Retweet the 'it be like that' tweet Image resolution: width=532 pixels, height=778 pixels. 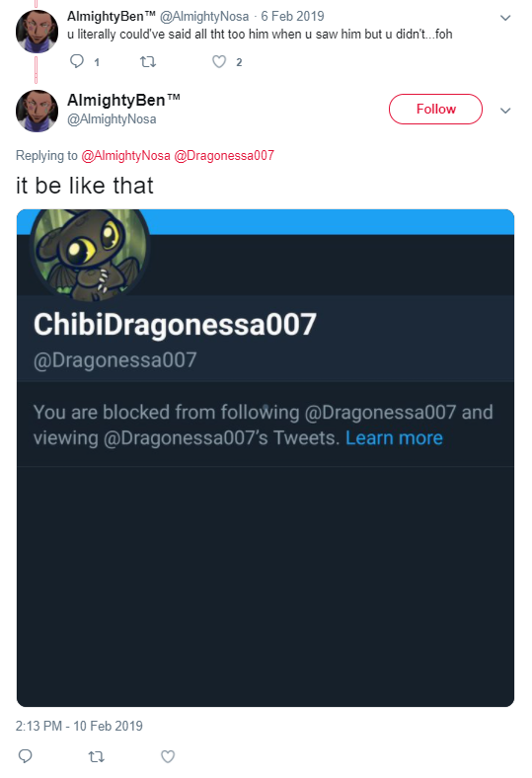point(96,756)
